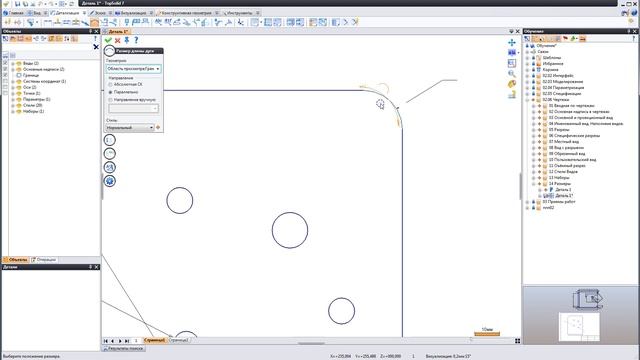Go to last page navigation arrow

point(127,340)
